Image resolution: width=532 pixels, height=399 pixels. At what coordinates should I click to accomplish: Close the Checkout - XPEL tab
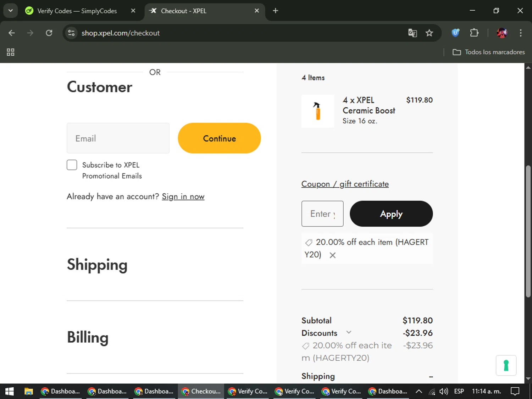(257, 11)
